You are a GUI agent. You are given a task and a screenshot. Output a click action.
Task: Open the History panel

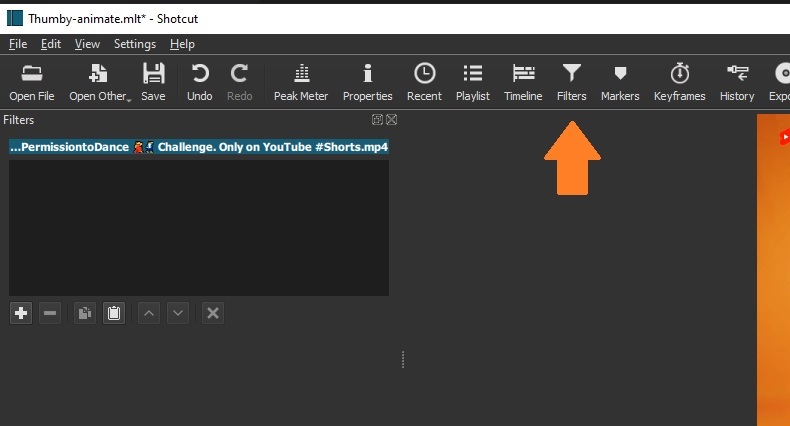click(737, 82)
